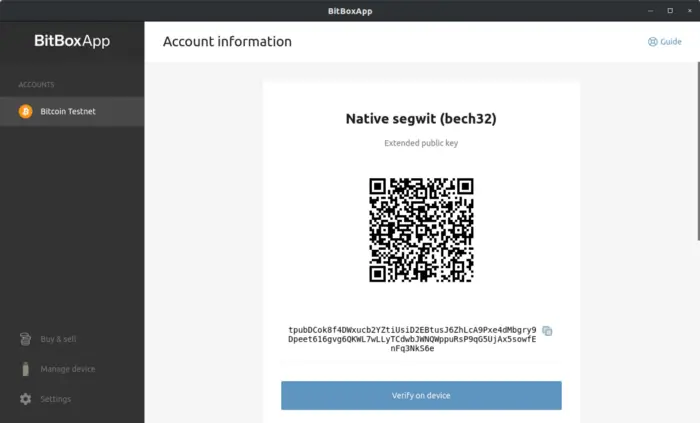Copy the extended public key to clipboard
This screenshot has height=423, width=700.
pyautogui.click(x=547, y=331)
